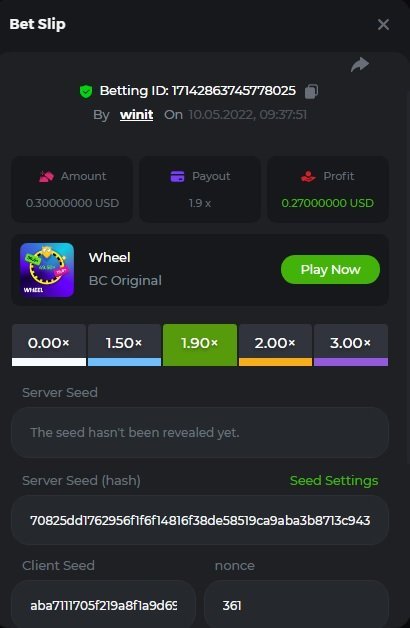
Task: Click the Payout wallet icon
Action: [x=177, y=176]
